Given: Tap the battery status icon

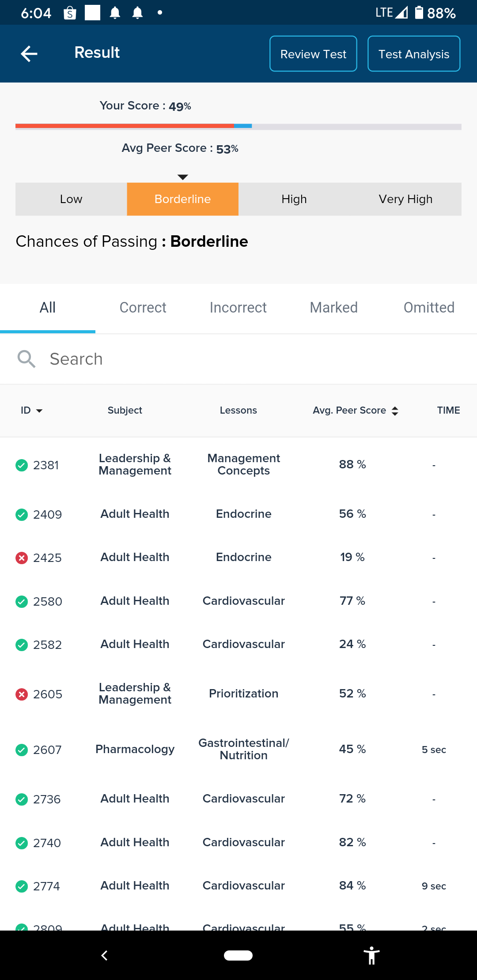Looking at the screenshot, I should click(419, 12).
